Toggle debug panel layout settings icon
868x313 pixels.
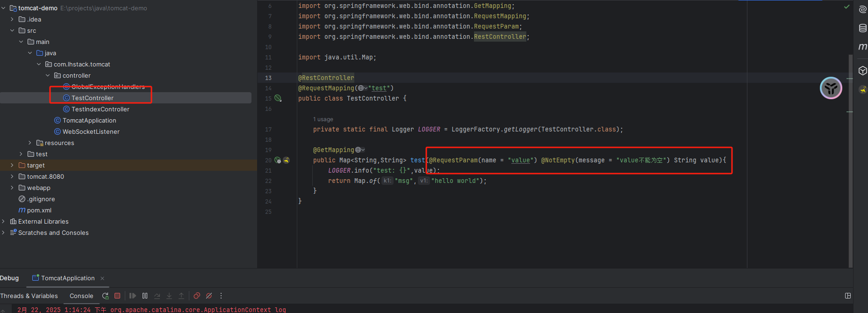point(848,296)
